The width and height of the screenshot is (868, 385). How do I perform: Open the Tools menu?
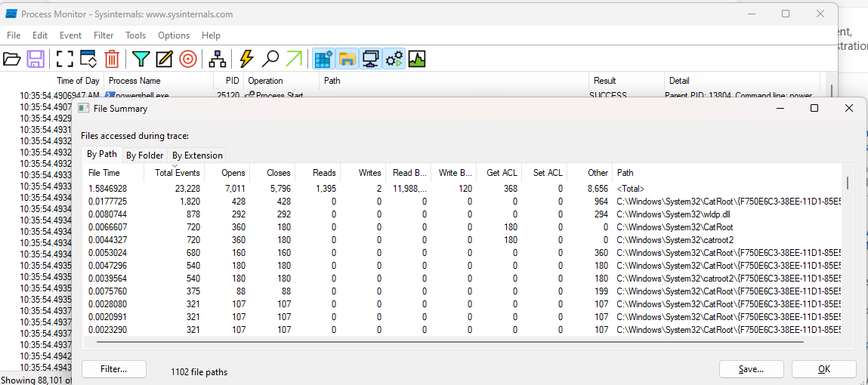coord(136,35)
